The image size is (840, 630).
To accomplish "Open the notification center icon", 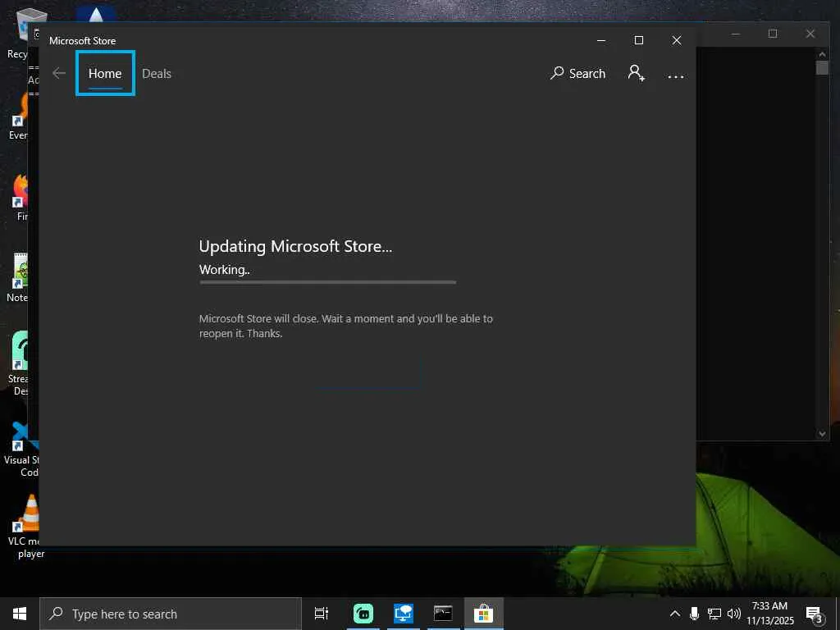I will pos(815,614).
